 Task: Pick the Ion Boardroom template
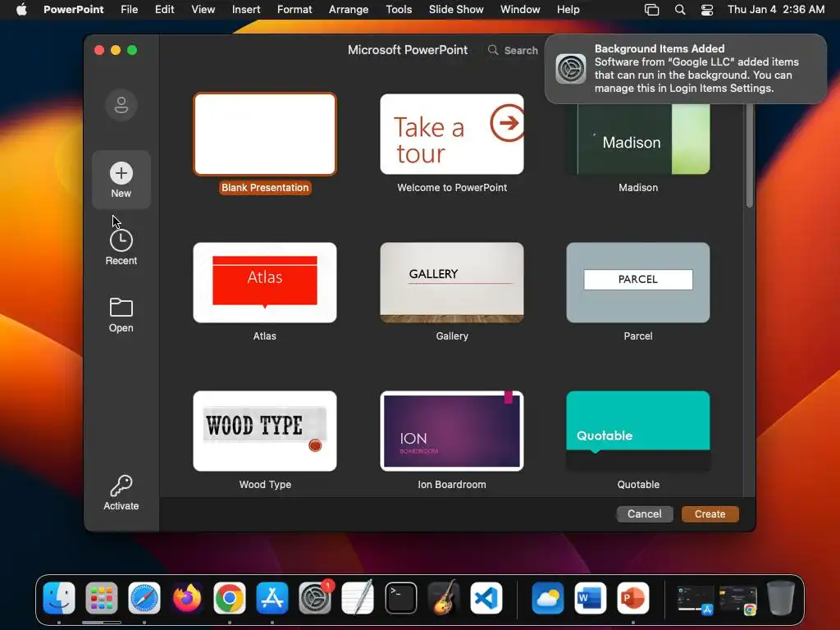(452, 431)
